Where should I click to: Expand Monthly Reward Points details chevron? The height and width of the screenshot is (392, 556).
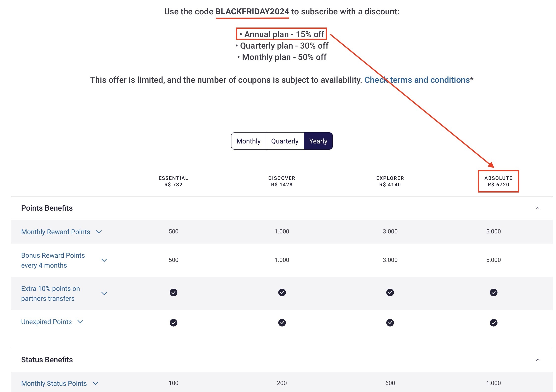coord(99,232)
